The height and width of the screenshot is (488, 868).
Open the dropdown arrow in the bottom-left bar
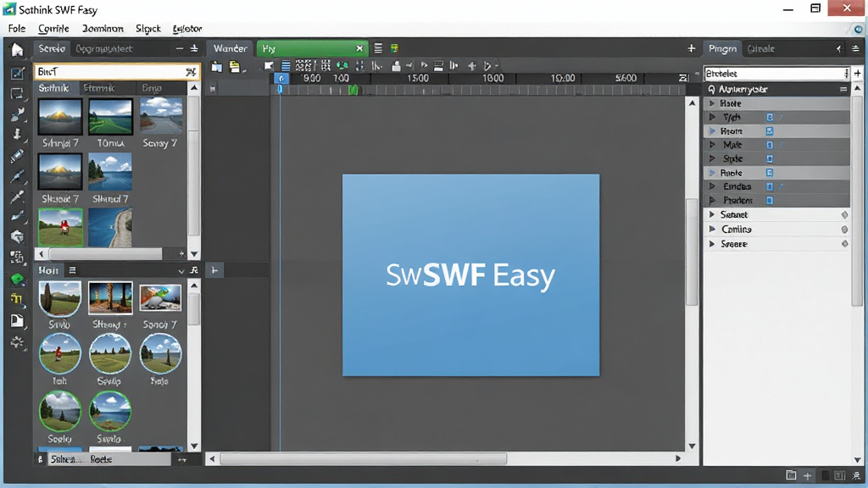[182, 460]
